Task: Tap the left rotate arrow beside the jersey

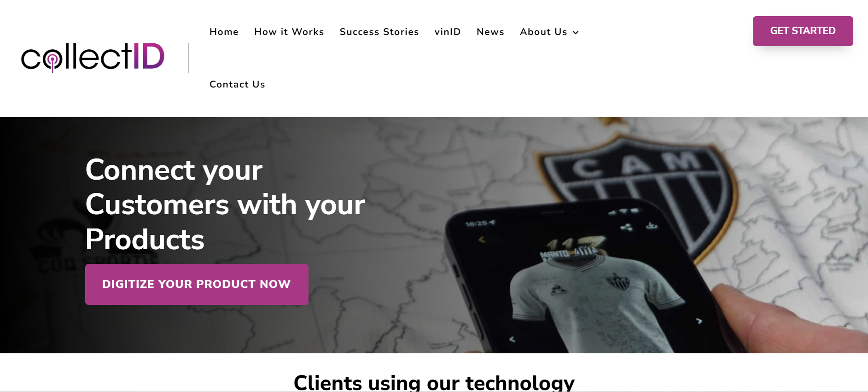Action: pos(512,339)
